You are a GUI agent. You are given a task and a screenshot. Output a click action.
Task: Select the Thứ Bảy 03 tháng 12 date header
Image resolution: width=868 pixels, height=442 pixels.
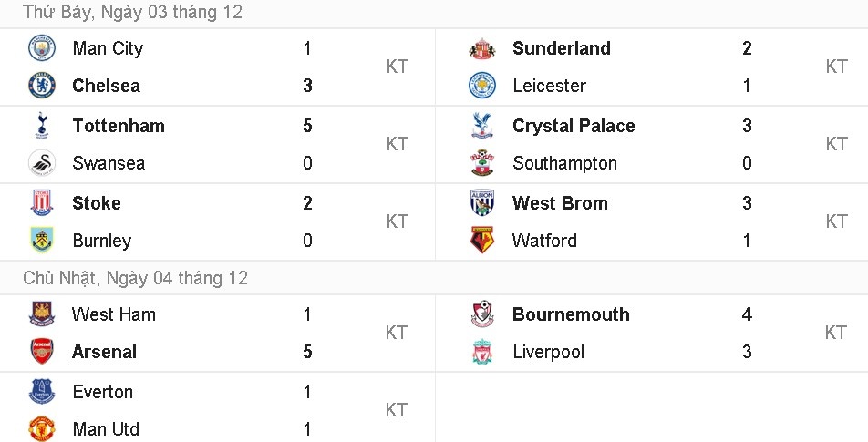[x=133, y=13]
